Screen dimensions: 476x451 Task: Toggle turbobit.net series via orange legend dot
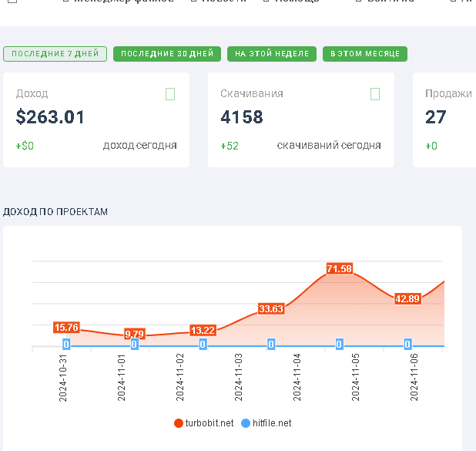click(179, 423)
